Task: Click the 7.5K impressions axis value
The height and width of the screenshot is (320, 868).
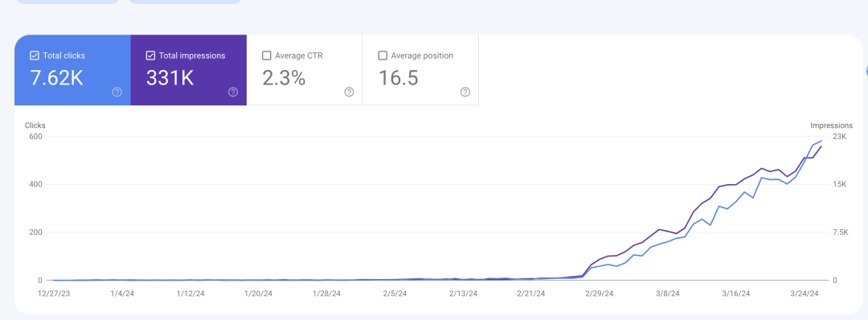Action: (841, 232)
